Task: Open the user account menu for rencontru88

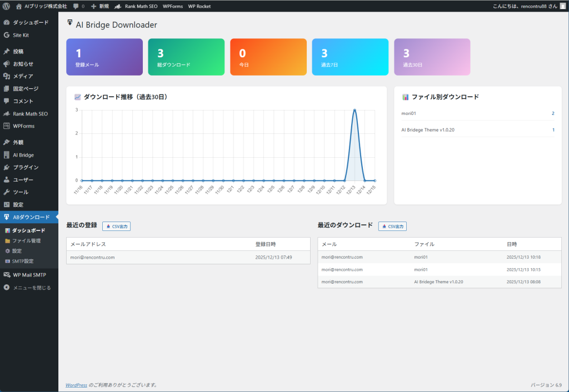Action: tap(528, 6)
